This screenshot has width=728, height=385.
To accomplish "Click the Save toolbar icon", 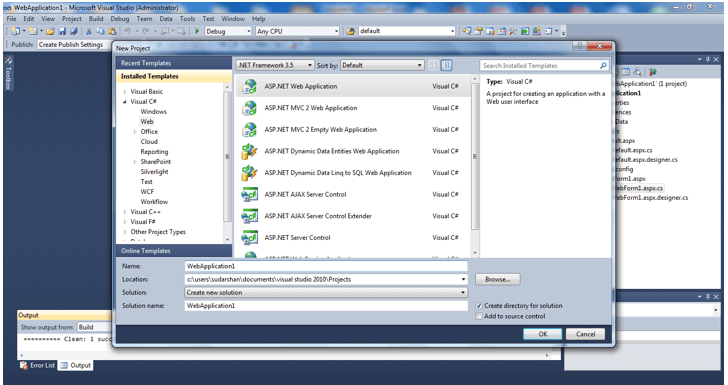I will (x=62, y=31).
